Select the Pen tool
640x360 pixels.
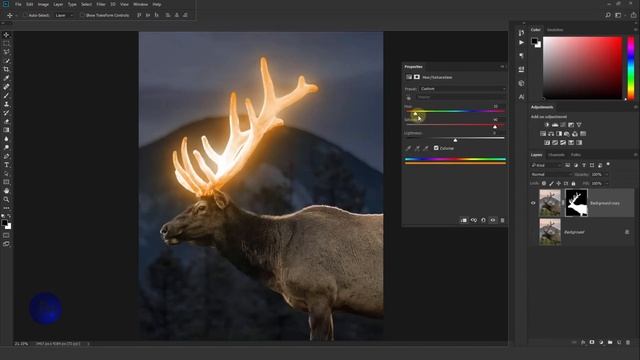coord(6,156)
